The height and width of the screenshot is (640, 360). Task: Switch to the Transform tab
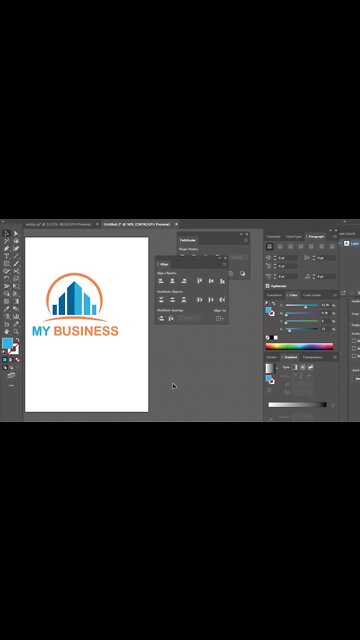coord(274,295)
